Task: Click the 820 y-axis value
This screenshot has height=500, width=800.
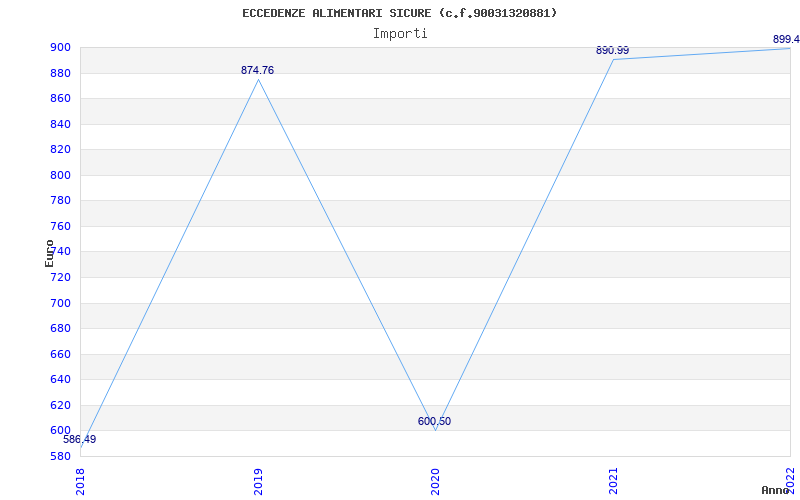Action: coord(59,149)
